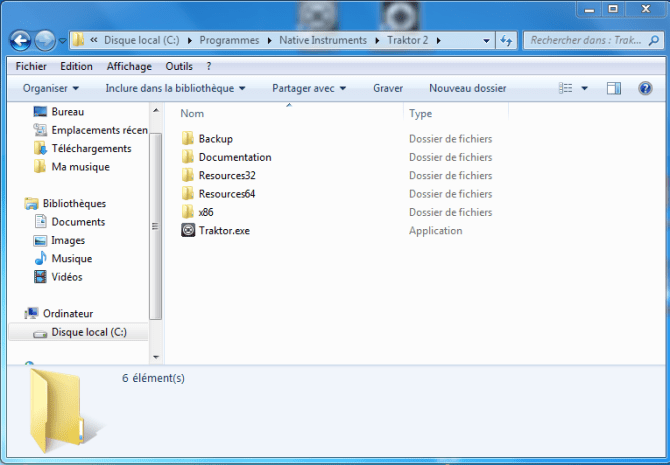
Task: Open recent locations dropdown beside Forward arrow
Action: pos(62,41)
